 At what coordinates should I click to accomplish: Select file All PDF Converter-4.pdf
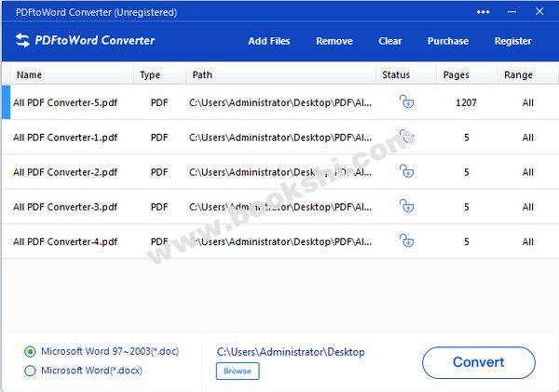[65, 241]
